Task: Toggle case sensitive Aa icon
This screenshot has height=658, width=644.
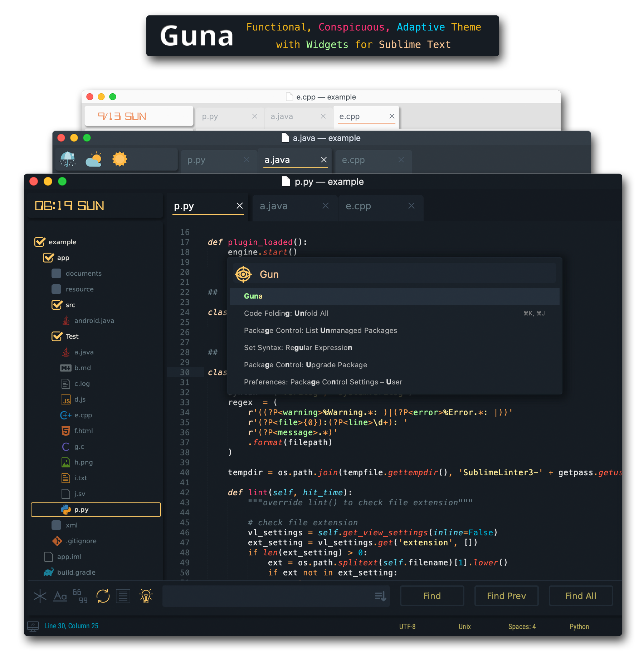Action: (60, 596)
